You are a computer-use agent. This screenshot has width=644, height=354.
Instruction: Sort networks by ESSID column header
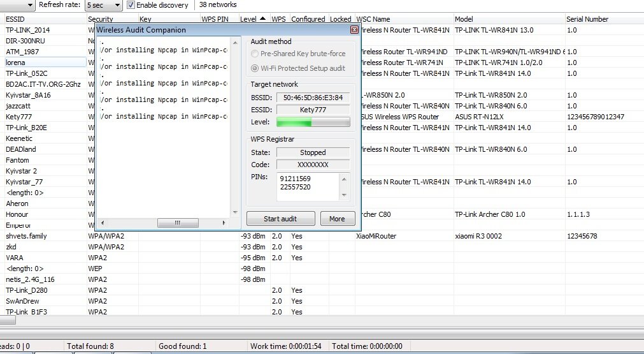point(43,19)
